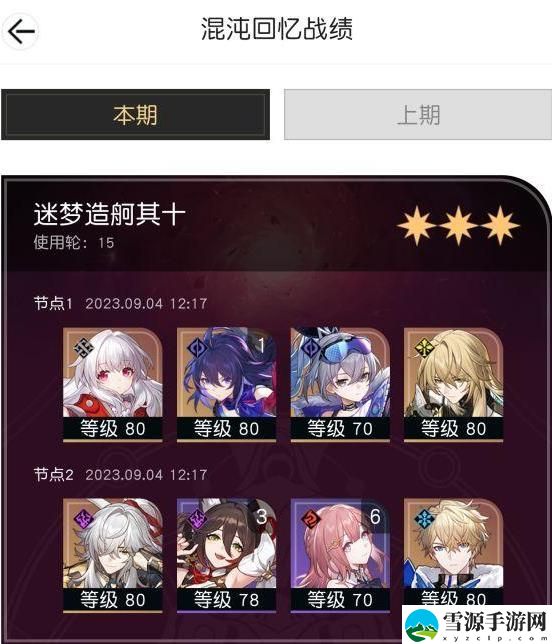Select the Silver Wolf level 70 portrait
The width and height of the screenshot is (552, 644).
[340, 385]
